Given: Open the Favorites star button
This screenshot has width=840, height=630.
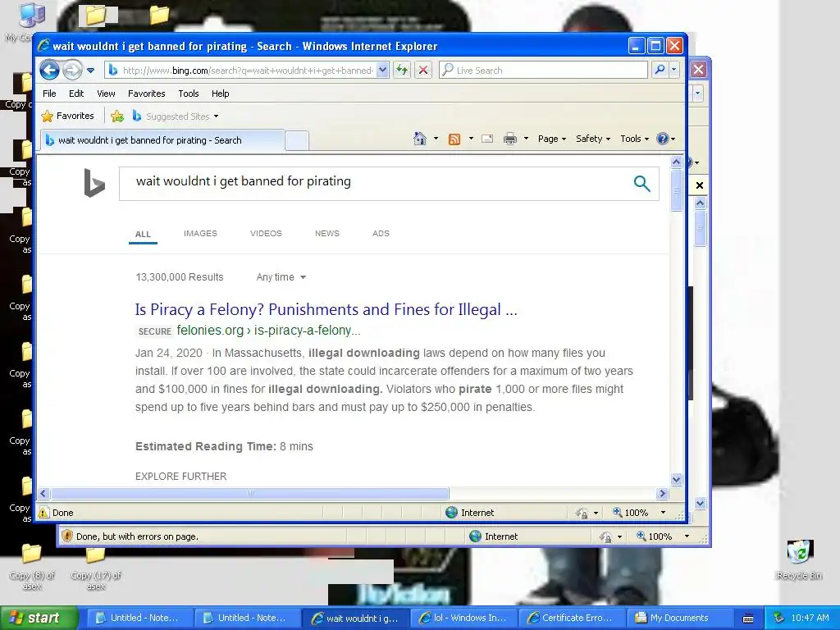Looking at the screenshot, I should 68,116.
